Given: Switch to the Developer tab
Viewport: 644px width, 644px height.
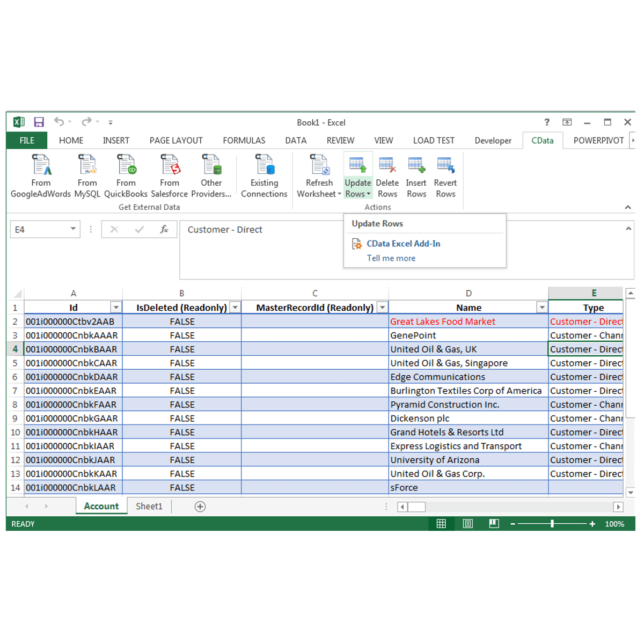Looking at the screenshot, I should pyautogui.click(x=493, y=141).
